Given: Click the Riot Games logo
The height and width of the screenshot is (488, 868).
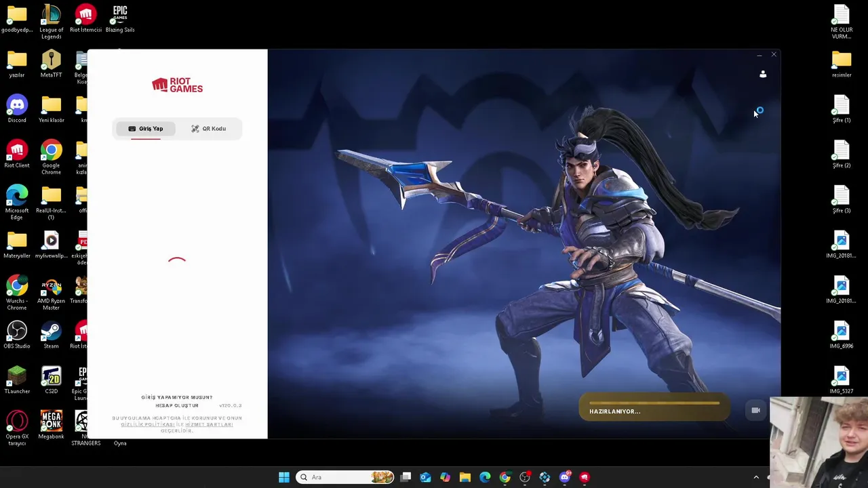Looking at the screenshot, I should pyautogui.click(x=177, y=85).
